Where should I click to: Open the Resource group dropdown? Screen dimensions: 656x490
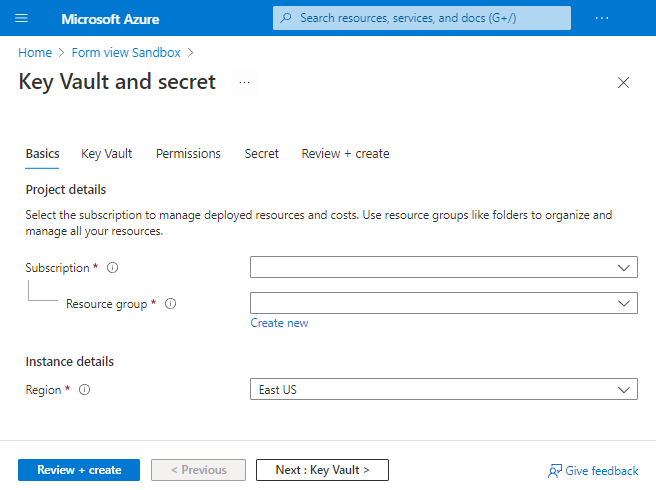coord(443,303)
